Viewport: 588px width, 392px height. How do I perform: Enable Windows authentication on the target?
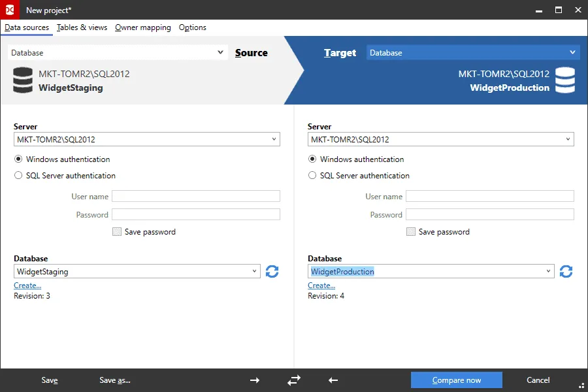click(312, 159)
